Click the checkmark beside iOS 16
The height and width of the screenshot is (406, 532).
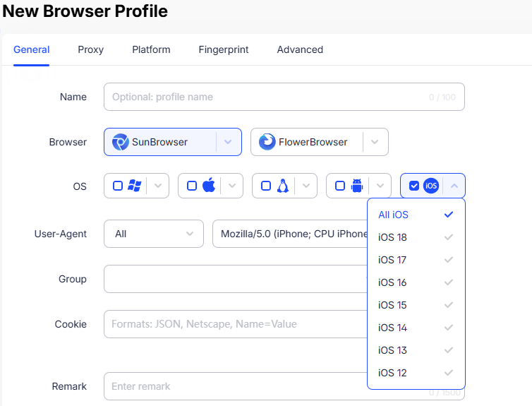[x=449, y=282]
